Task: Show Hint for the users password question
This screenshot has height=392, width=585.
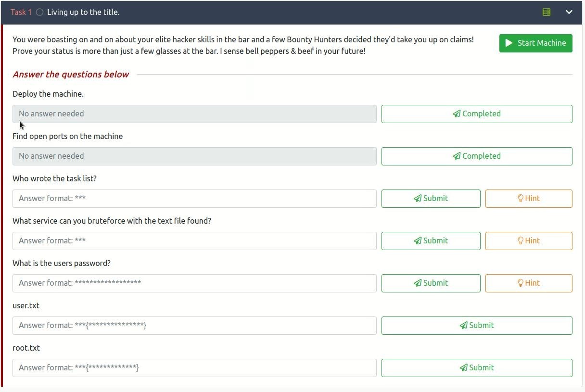Action: [528, 283]
